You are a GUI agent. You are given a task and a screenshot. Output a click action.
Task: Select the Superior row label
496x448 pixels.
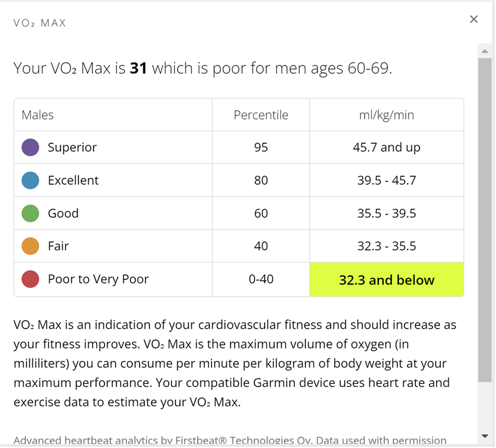(72, 147)
